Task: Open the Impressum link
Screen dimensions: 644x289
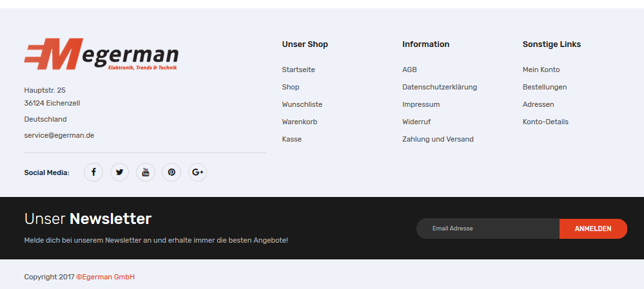Action: coord(421,104)
